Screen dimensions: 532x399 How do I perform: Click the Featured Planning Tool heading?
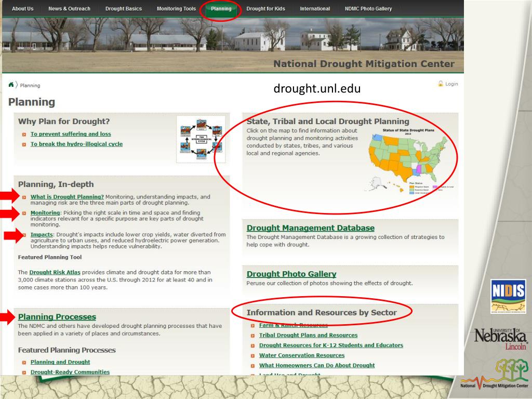pos(50,257)
